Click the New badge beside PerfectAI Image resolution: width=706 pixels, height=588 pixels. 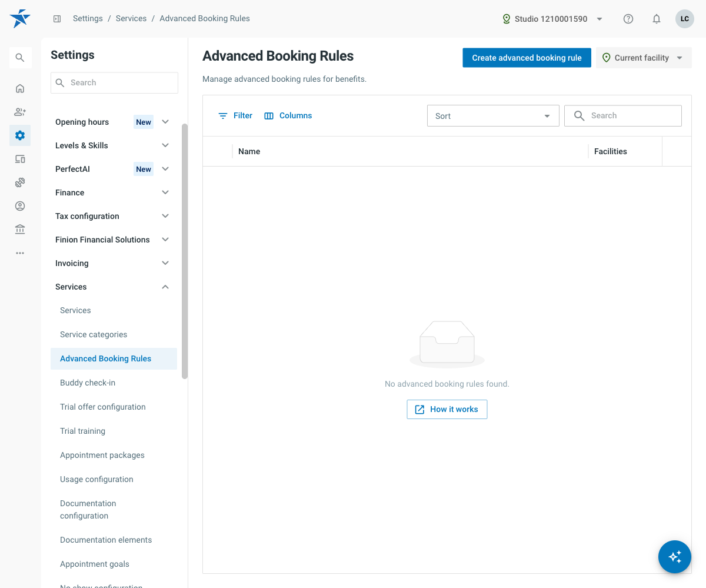click(144, 169)
